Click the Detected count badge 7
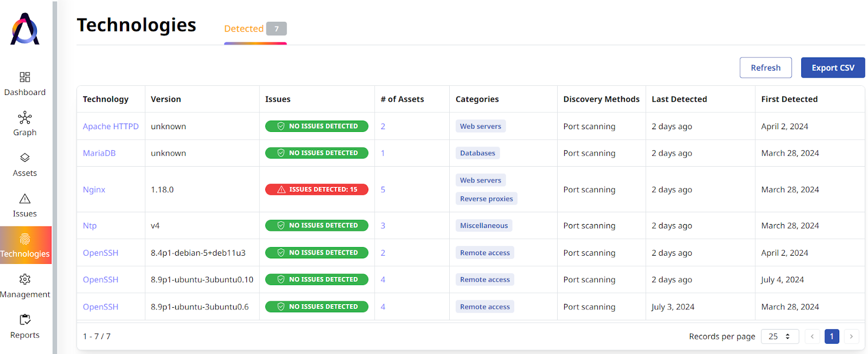This screenshot has width=868, height=354. 277,29
